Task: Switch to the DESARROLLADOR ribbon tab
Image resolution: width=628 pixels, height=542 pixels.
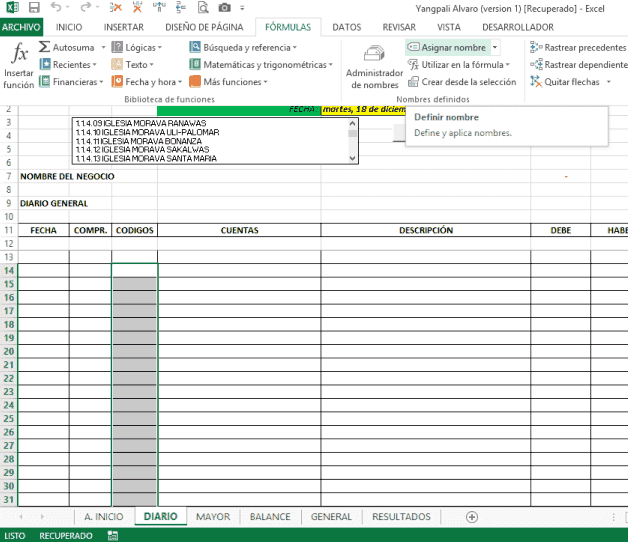Action: click(x=518, y=27)
